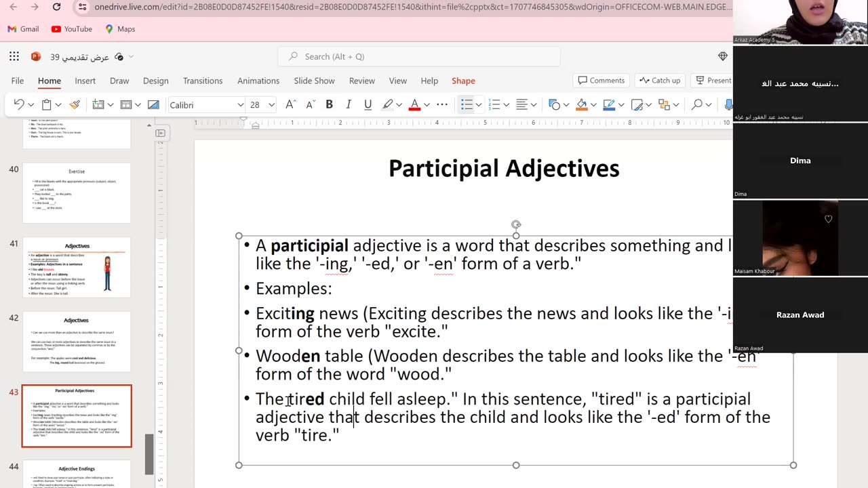Click the Undo icon
Screen dimensions: 868x488
pos(18,105)
